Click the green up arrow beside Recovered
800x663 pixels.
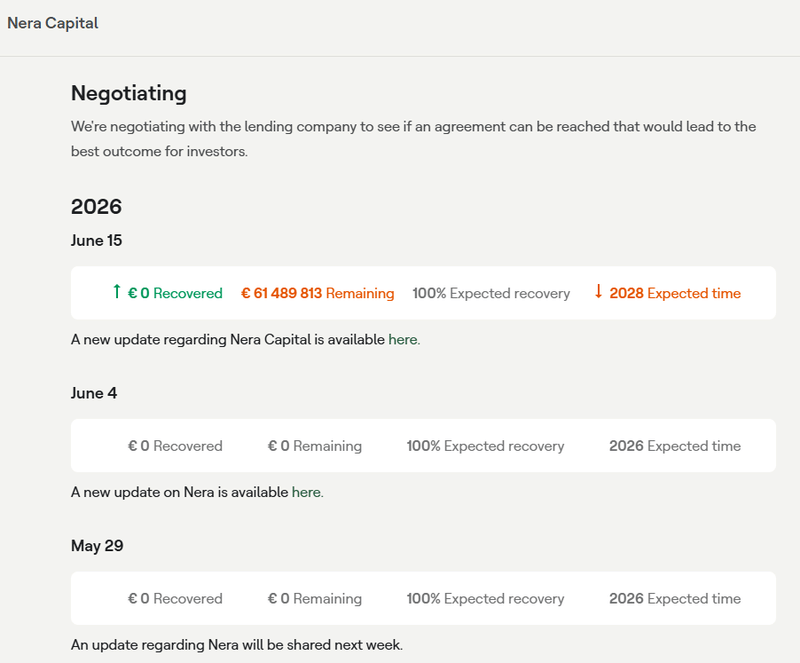click(117, 291)
